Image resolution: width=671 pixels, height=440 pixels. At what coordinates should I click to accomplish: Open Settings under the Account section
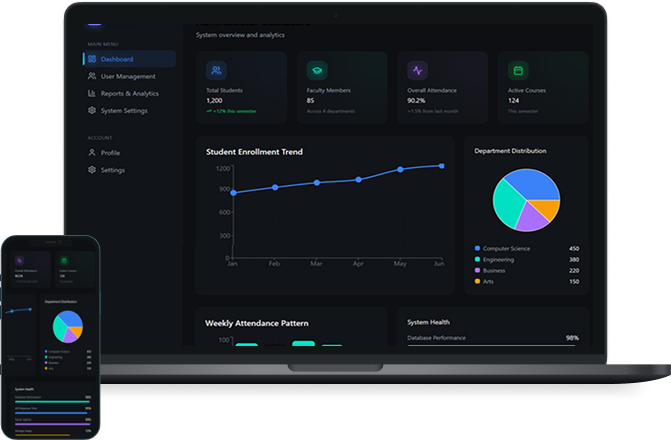click(113, 170)
